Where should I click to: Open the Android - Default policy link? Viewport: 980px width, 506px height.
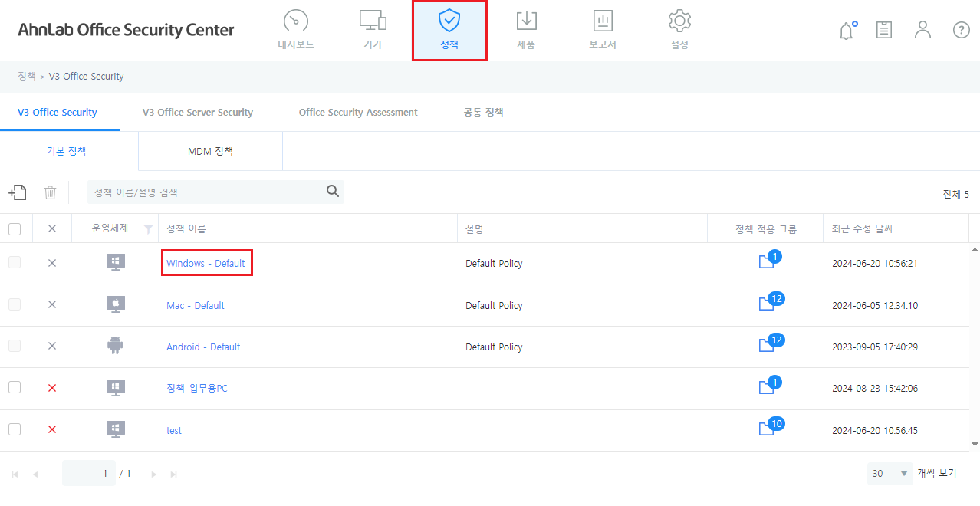pyautogui.click(x=203, y=347)
